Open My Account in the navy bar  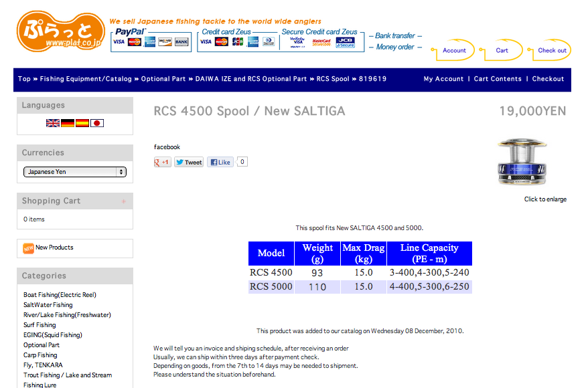click(x=443, y=79)
